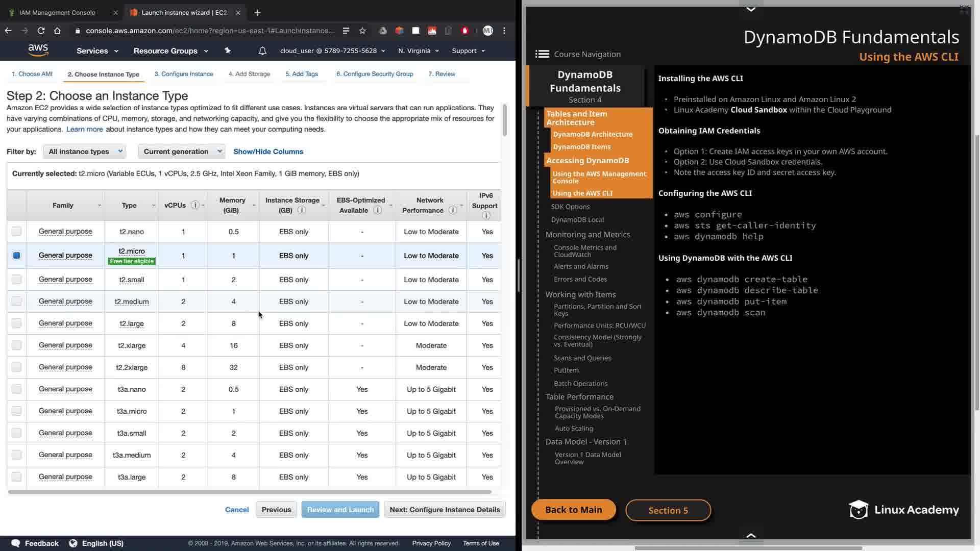Select the t2.nano instance checkbox

tap(17, 232)
